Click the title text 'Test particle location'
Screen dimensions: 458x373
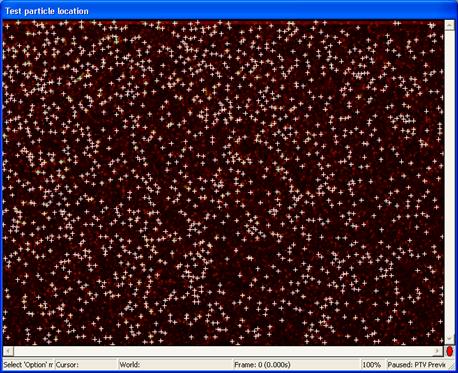[47, 11]
